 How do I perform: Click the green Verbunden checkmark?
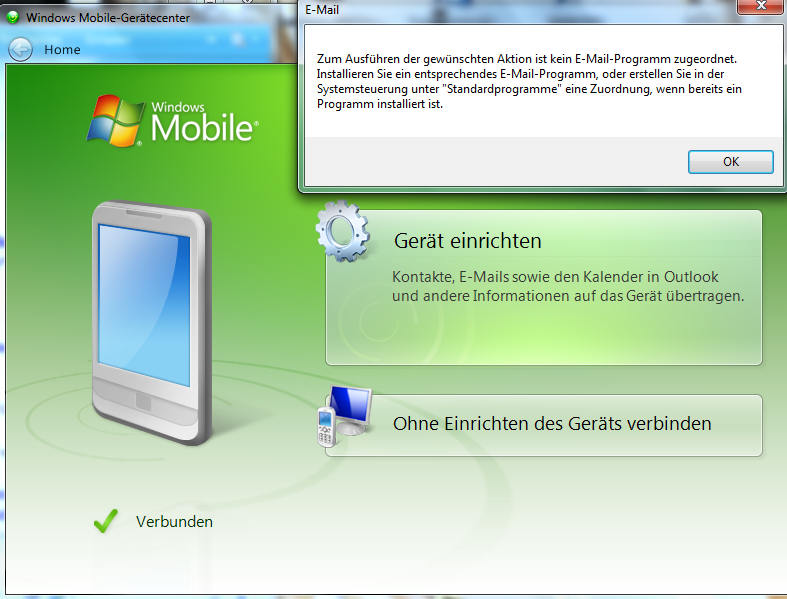(106, 521)
